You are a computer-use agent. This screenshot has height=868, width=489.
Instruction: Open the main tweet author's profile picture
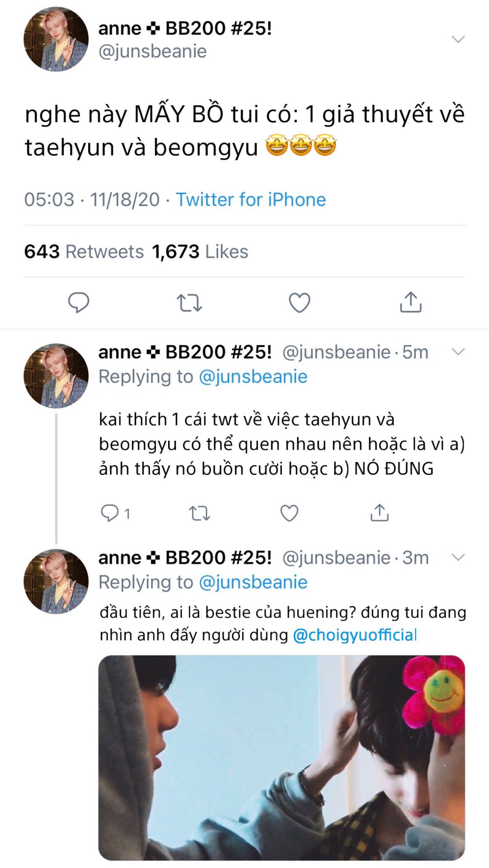coord(56,39)
